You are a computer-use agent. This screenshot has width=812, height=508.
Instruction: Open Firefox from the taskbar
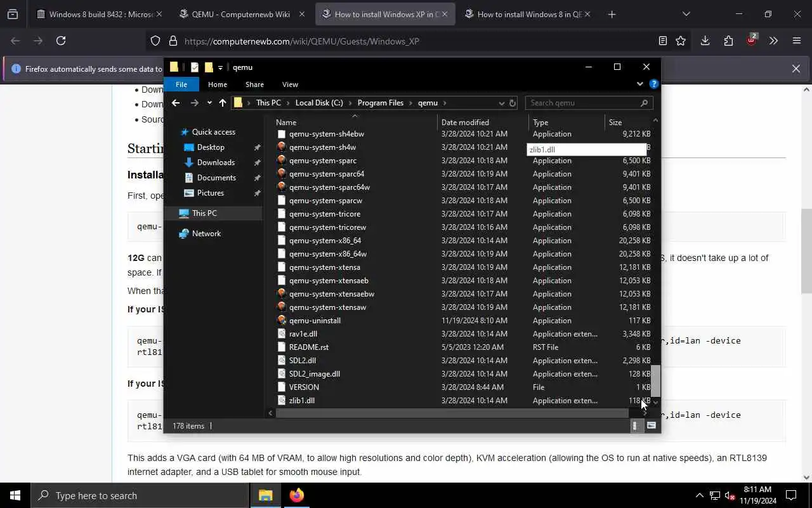(x=296, y=495)
